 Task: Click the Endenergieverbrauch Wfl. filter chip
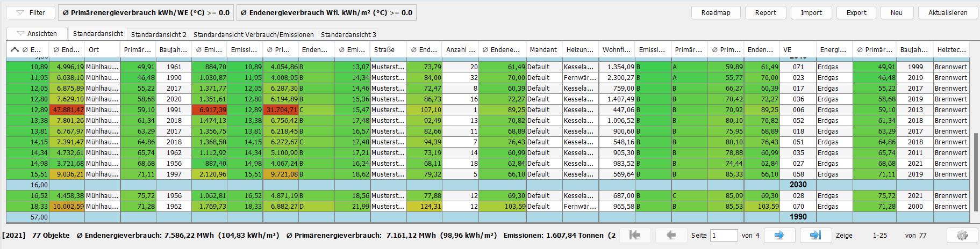click(x=326, y=12)
